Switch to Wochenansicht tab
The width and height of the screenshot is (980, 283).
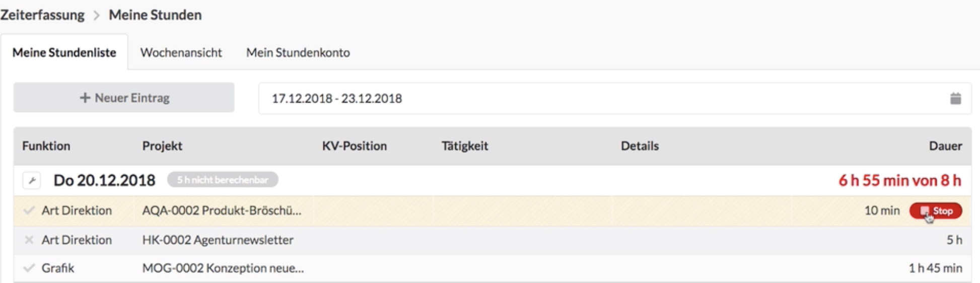(x=181, y=52)
